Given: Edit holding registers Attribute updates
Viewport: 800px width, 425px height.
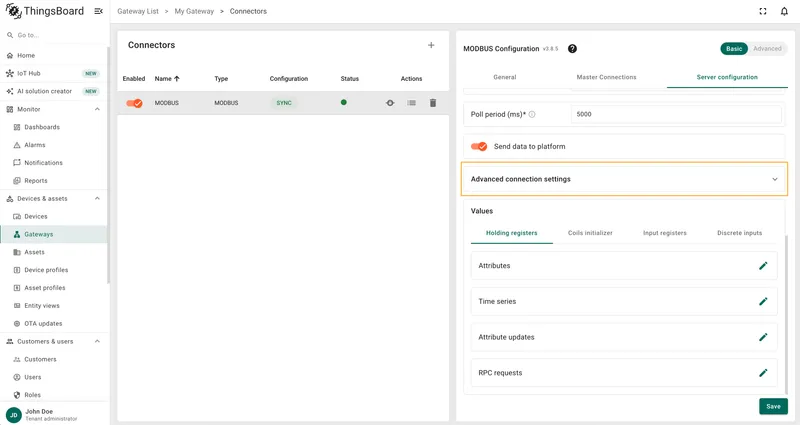Looking at the screenshot, I should click(x=763, y=337).
